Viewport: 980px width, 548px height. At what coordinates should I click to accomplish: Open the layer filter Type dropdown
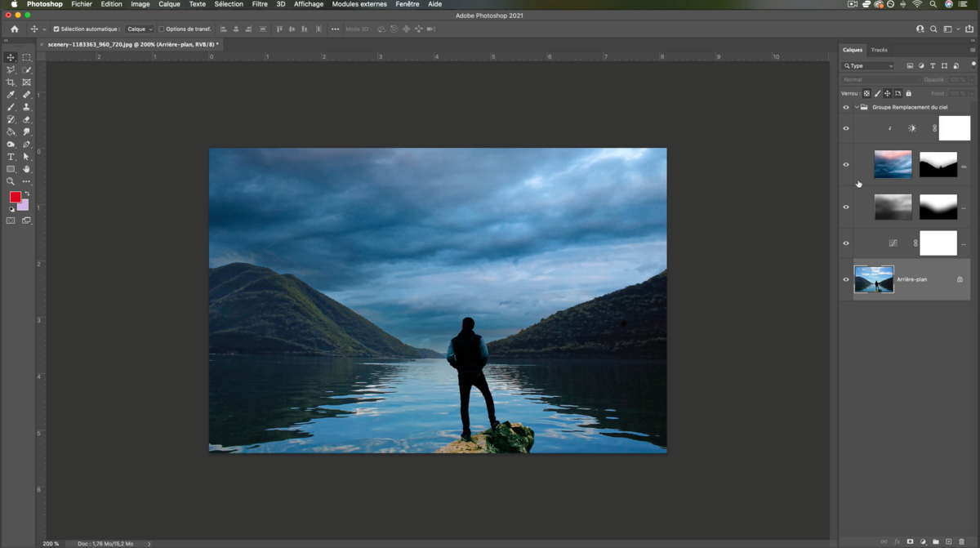coord(869,66)
